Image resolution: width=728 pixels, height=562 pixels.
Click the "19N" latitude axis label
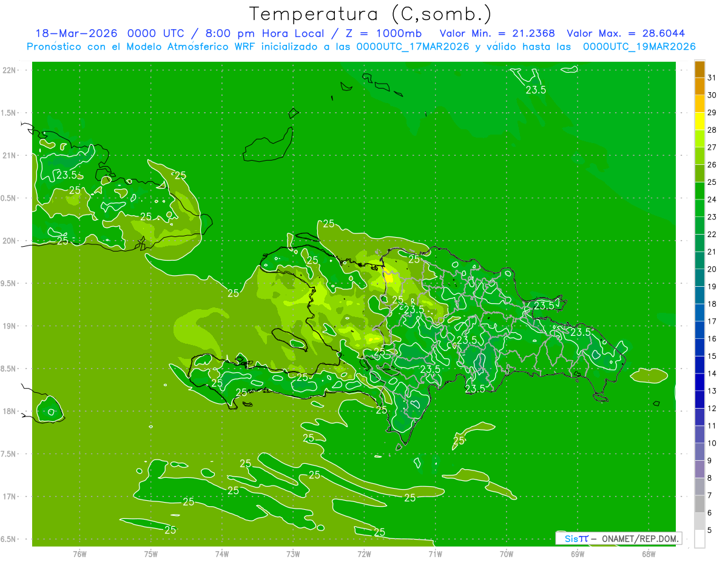(9, 326)
